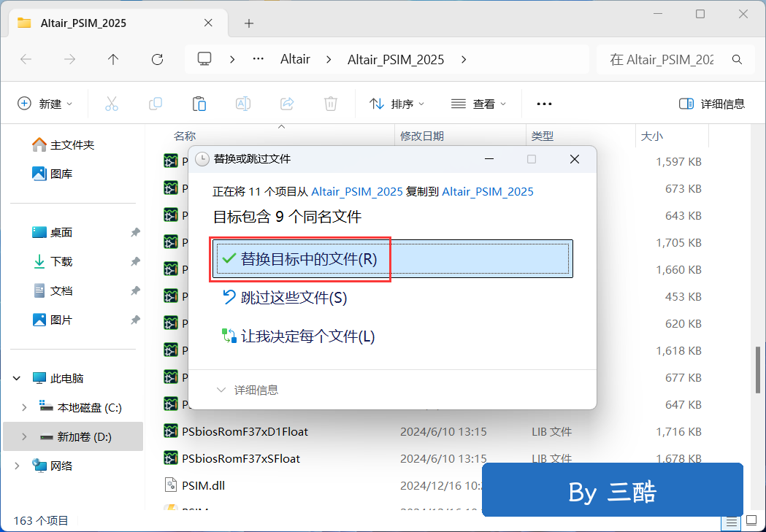Collapse the 此电脑 tree node
Image resolution: width=766 pixels, height=532 pixels.
coord(17,378)
